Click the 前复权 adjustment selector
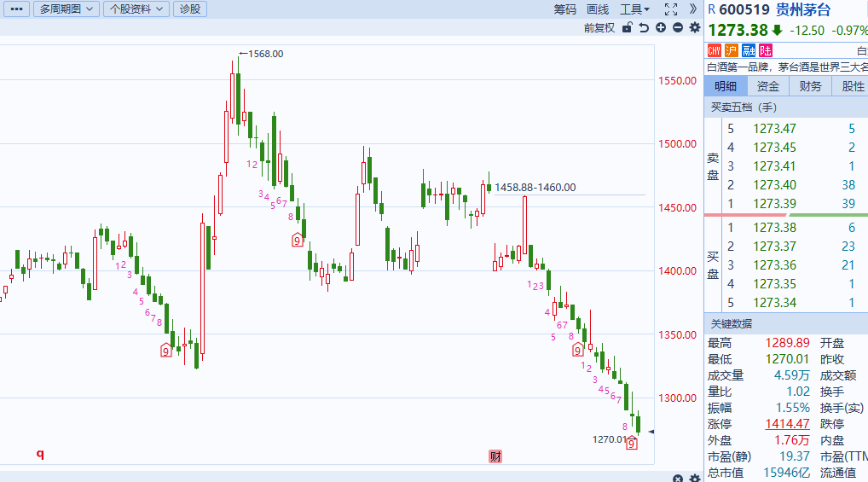This screenshot has height=482, width=868. tap(599, 27)
